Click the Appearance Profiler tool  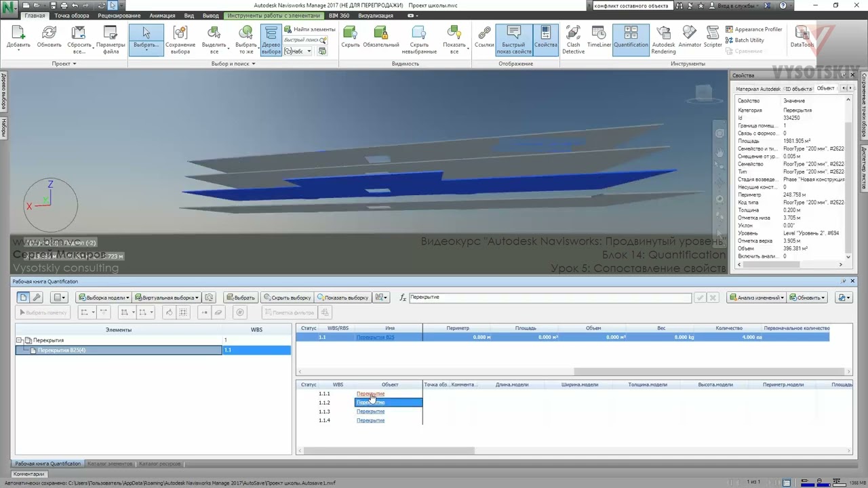coord(753,30)
